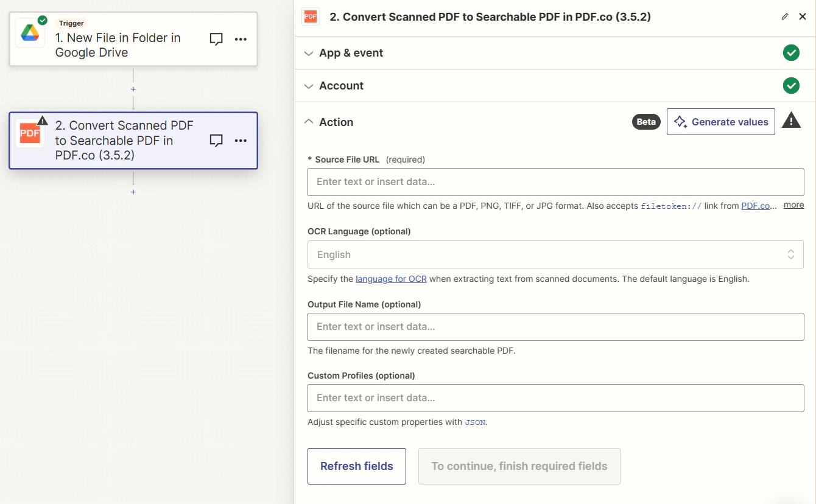The height and width of the screenshot is (504, 816).
Task: Click the green checkmark beside Account
Action: tap(791, 86)
